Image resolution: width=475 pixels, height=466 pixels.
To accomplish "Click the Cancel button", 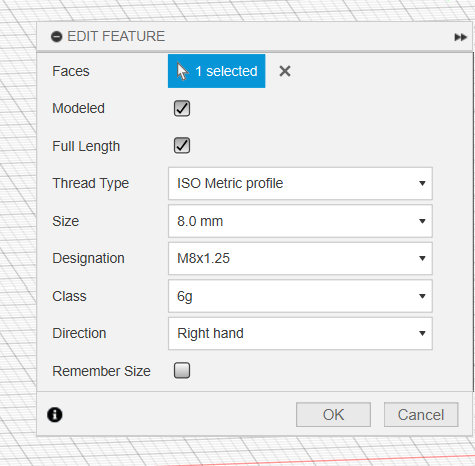I will click(x=421, y=415).
